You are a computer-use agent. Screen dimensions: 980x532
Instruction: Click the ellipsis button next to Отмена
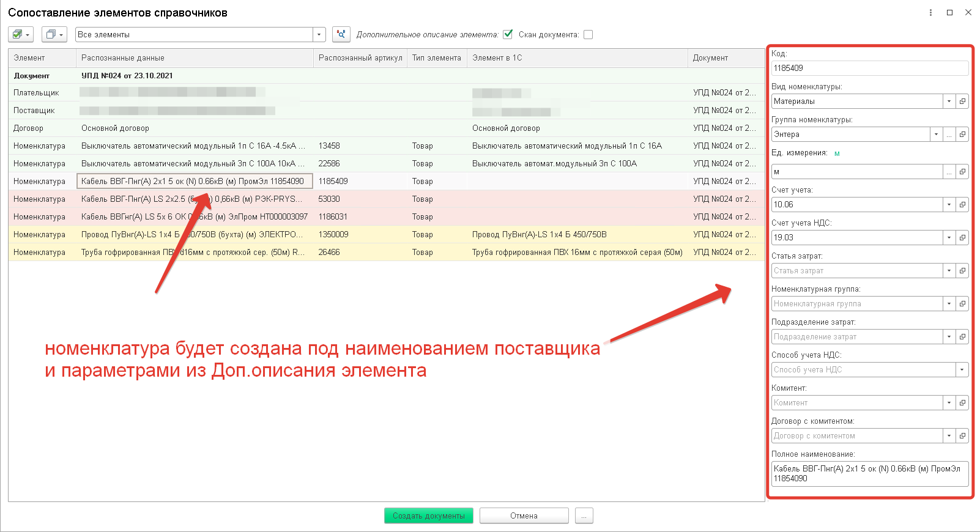click(584, 516)
